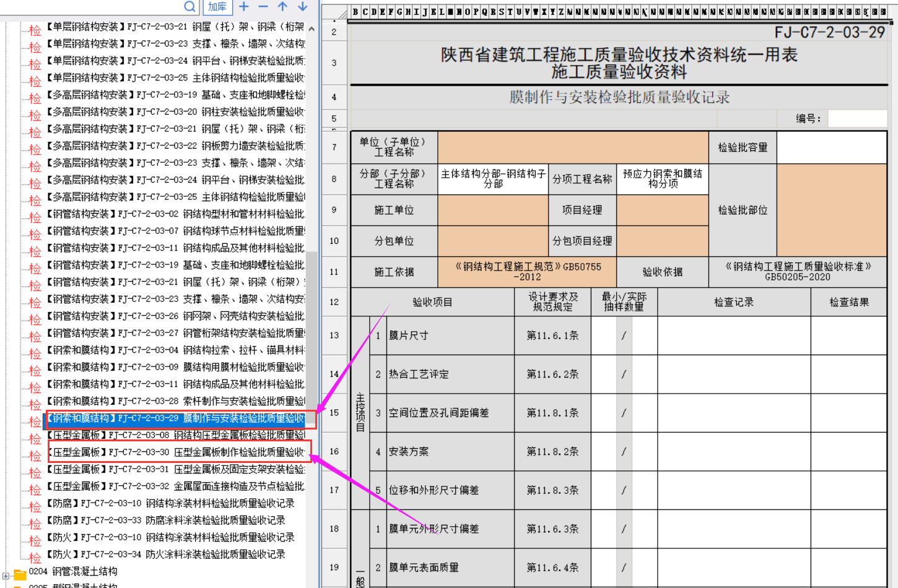The height and width of the screenshot is (588, 898).
Task: Open 【多高层钢结构安装】FJ-C7-2-03-23 支撑檩条 item
Action: click(175, 163)
